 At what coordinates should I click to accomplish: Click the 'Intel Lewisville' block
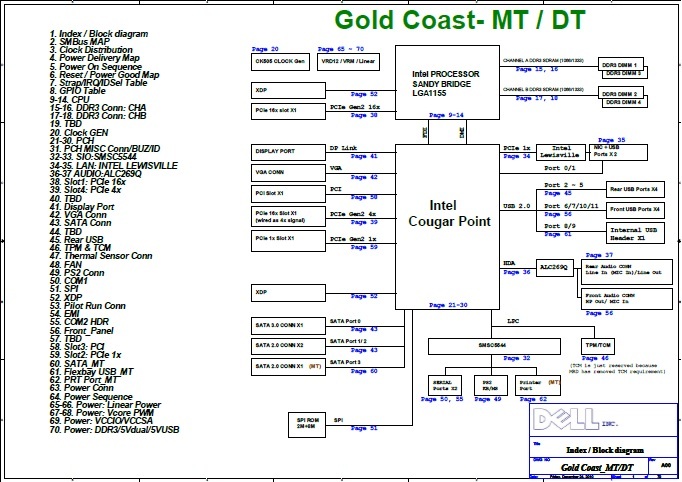[x=561, y=152]
